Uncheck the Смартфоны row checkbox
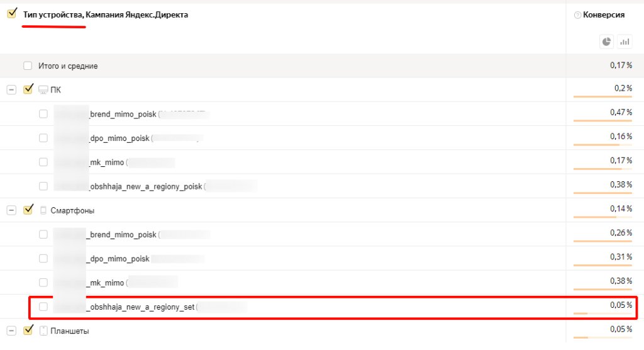The height and width of the screenshot is (350, 644). [28, 210]
